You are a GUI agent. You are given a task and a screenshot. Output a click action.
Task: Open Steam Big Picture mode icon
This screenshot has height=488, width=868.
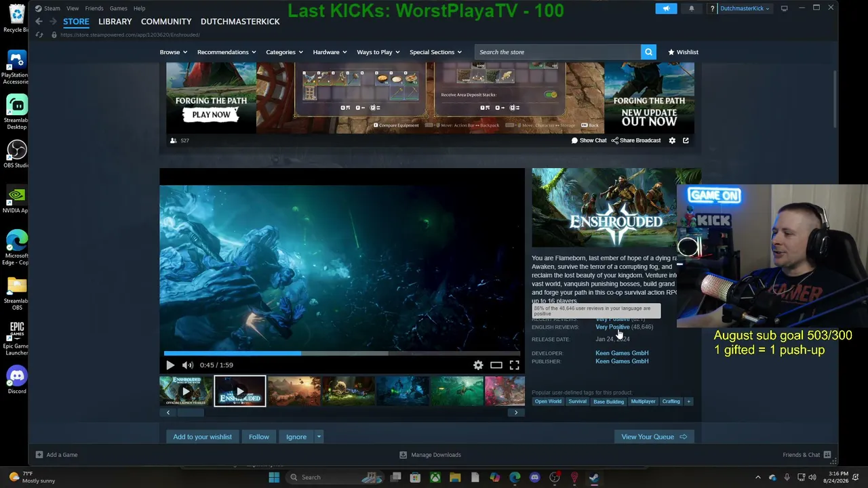[784, 8]
